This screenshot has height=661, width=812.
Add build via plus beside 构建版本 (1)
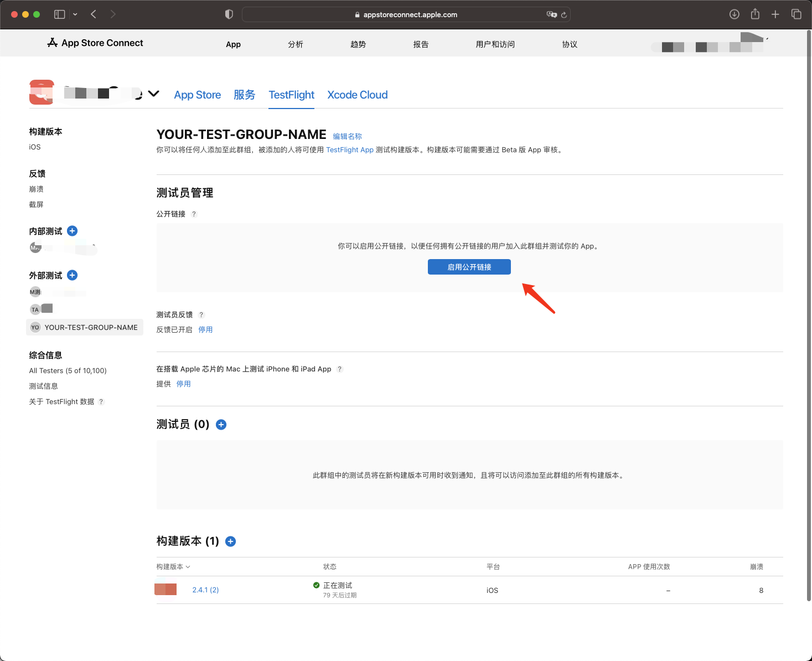point(231,541)
